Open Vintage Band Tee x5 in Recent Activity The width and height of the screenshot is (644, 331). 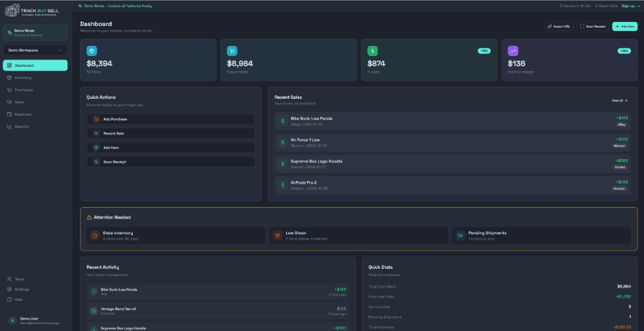218,311
